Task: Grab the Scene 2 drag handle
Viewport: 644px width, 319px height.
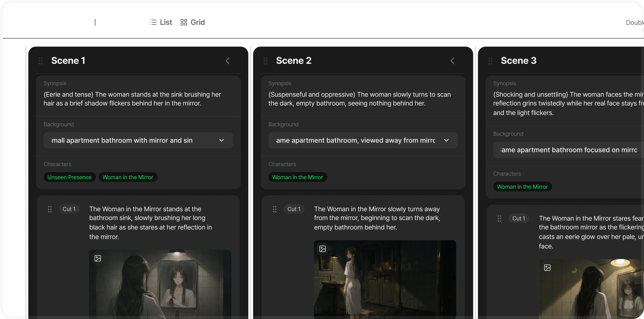Action: pos(266,61)
